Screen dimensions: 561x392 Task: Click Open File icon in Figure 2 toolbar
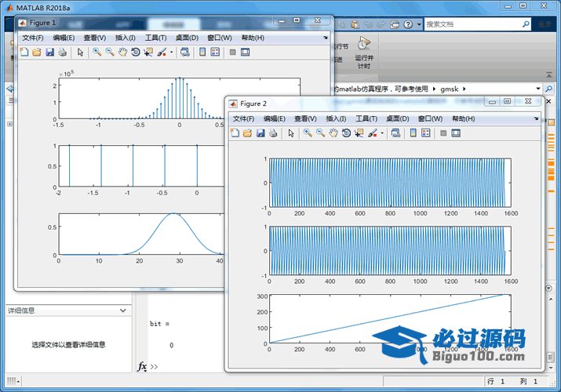point(247,133)
